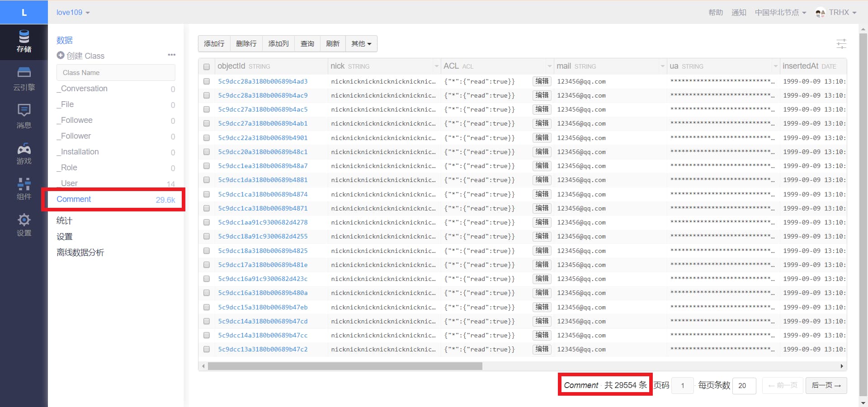Viewport: 868px width, 407px height.
Task: Click the 查询 query button
Action: pos(307,44)
